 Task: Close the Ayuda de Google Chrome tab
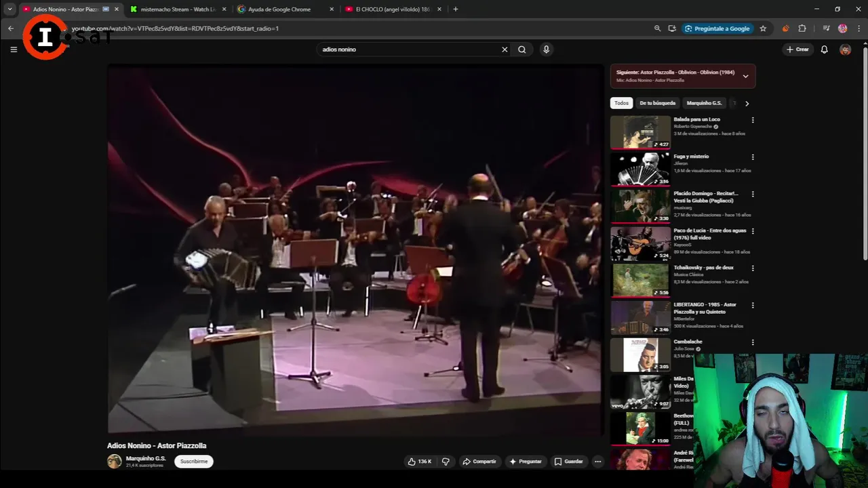click(332, 9)
